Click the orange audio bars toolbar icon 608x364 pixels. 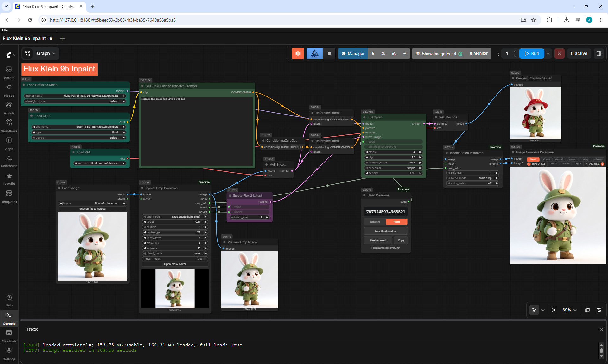298,53
